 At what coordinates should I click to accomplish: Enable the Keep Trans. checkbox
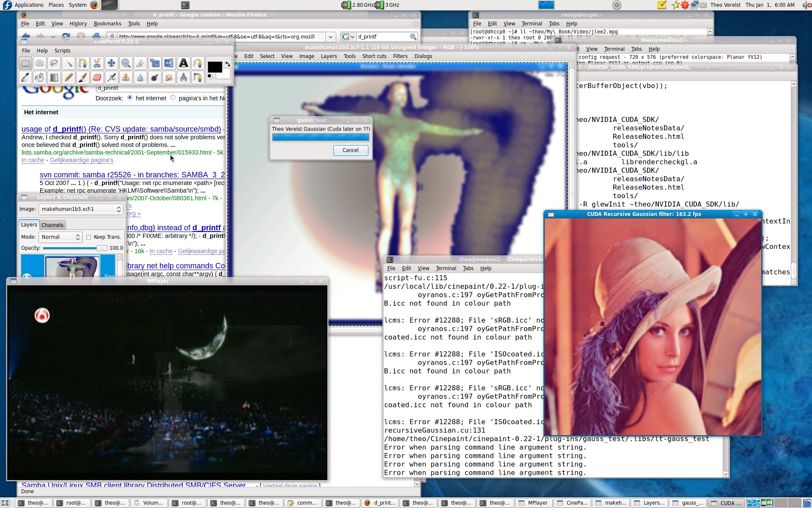coord(89,237)
